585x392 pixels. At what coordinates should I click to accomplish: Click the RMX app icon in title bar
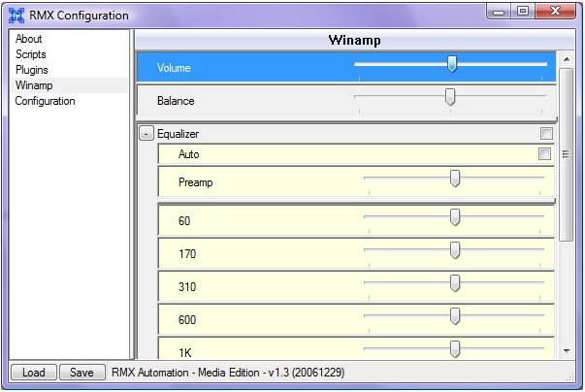[16, 16]
